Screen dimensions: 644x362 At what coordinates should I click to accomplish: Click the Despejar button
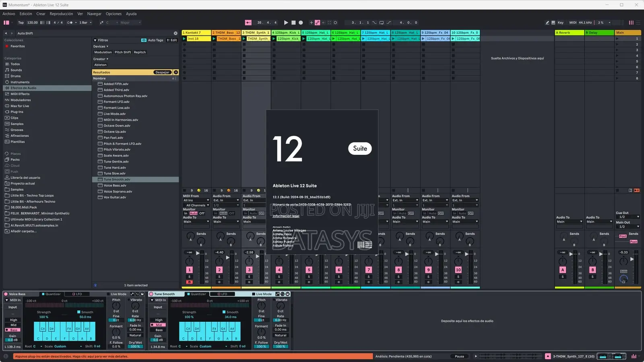click(163, 72)
